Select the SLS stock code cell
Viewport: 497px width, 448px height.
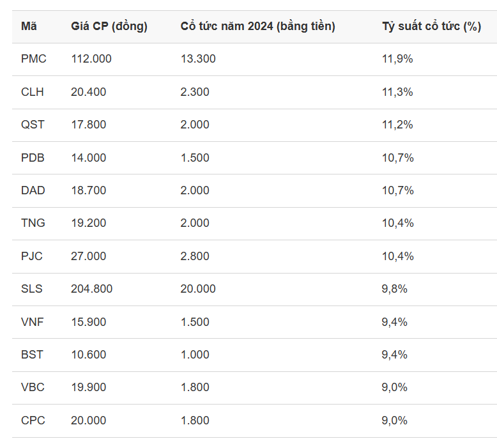pos(32,289)
